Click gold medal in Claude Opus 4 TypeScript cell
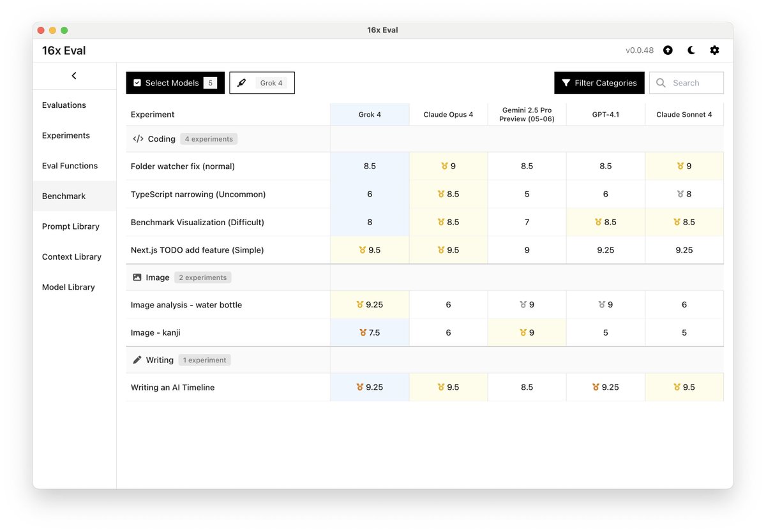 [x=441, y=194]
